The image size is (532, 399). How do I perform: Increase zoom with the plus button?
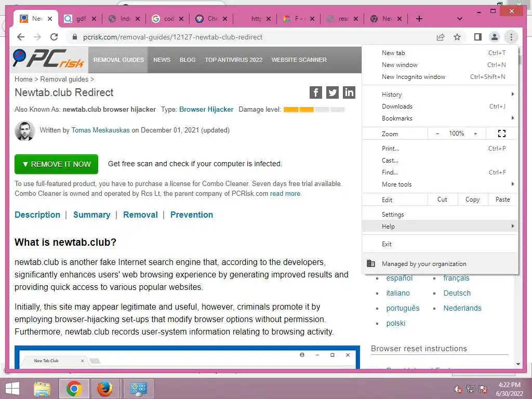pos(475,134)
